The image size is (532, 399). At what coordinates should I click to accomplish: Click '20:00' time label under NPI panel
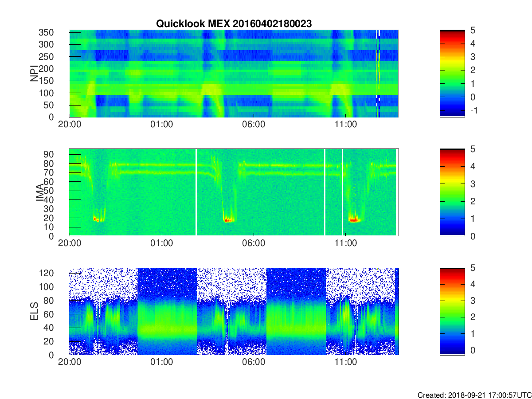[70, 125]
